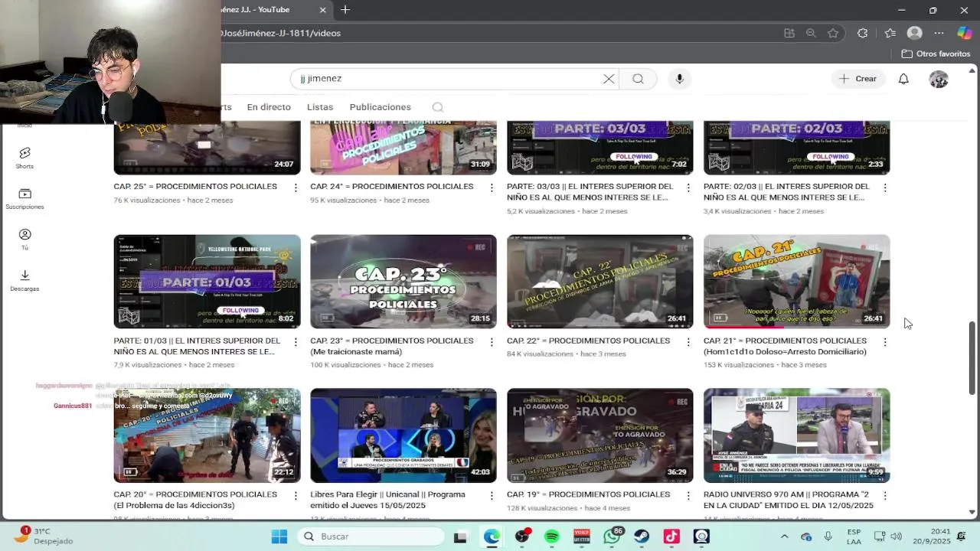The image size is (980, 551).
Task: Open the Edge favorites list
Action: (890, 33)
